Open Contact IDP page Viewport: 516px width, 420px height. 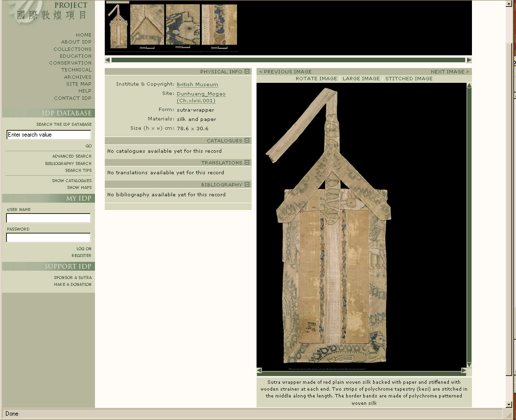click(x=73, y=98)
